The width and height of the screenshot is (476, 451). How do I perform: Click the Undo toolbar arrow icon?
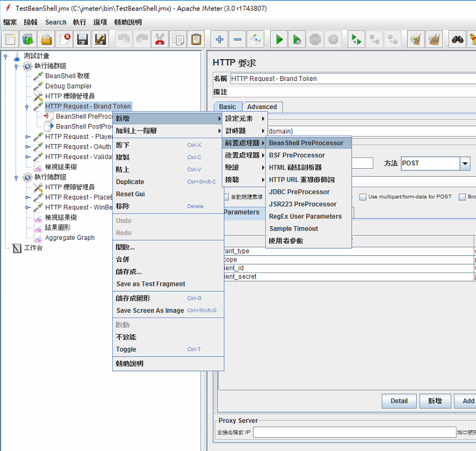(124, 40)
